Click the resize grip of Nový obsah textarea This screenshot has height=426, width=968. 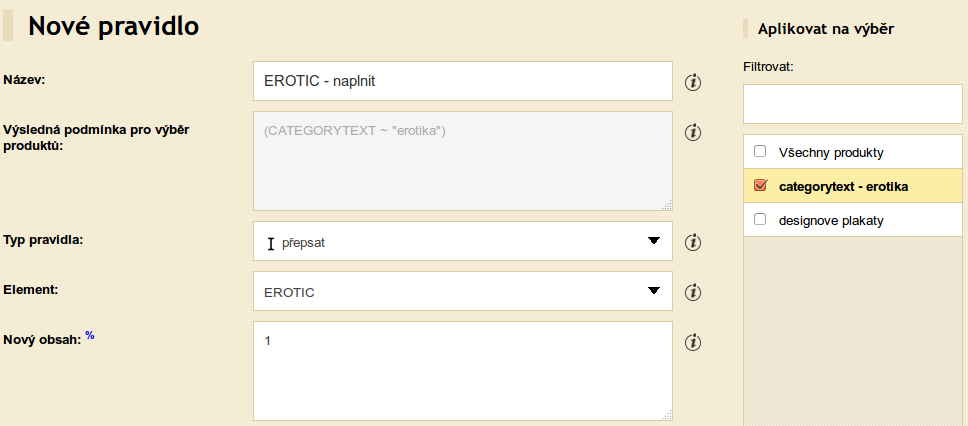(667, 416)
